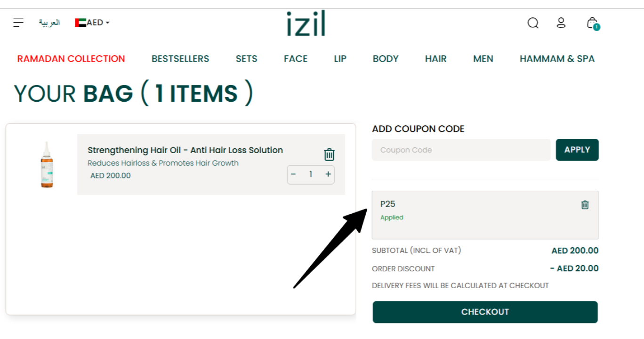The image size is (644, 339).
Task: Increase item quantity with plus button
Action: pos(328,174)
